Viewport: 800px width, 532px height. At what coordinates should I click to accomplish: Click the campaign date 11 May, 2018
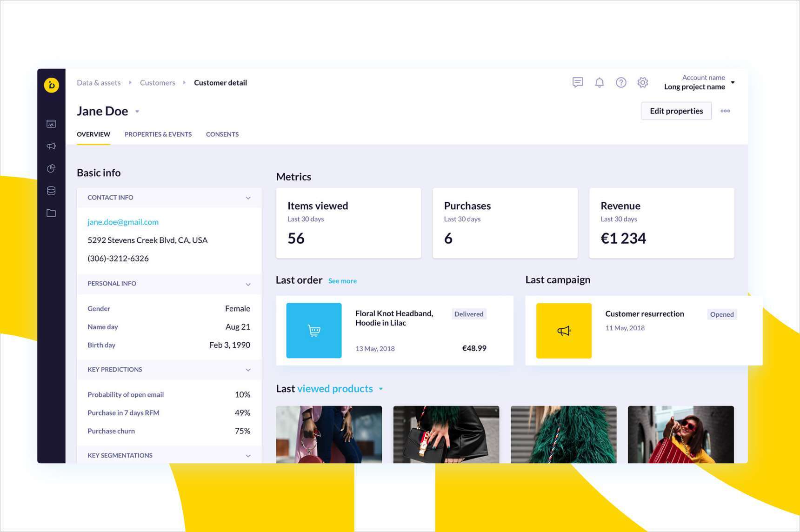625,328
